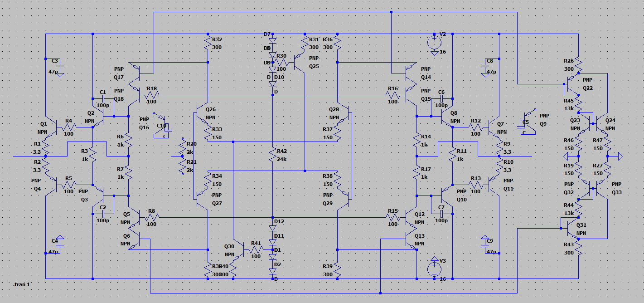This screenshot has height=303, width=644.
Task: Click resistor R20 2k symbol
Action: pos(183,146)
